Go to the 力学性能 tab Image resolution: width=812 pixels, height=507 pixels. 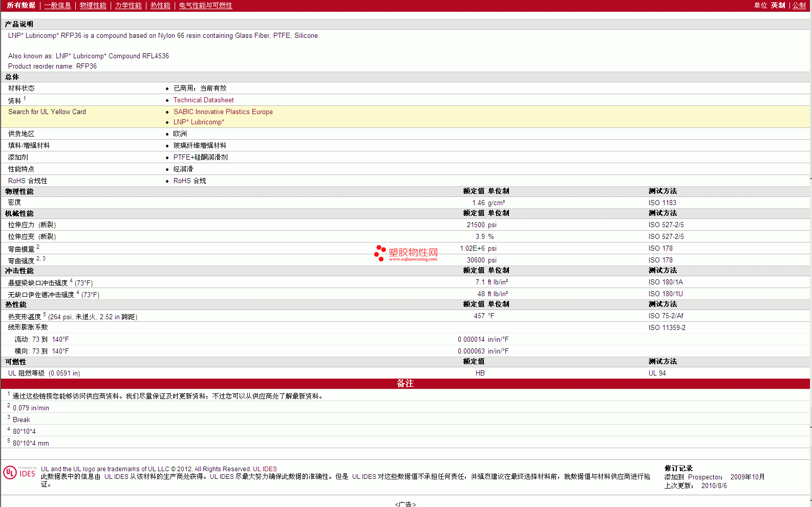click(128, 5)
